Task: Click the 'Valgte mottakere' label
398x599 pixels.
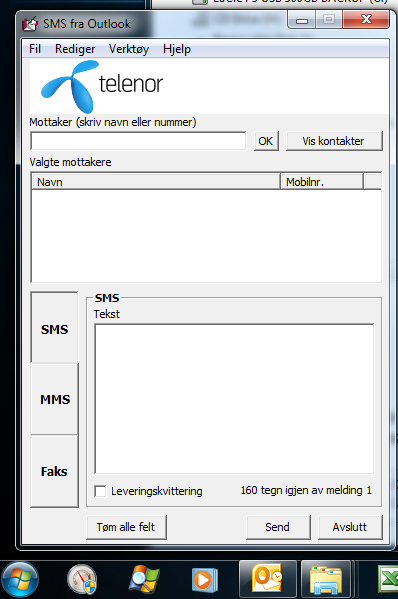Action: (70, 162)
